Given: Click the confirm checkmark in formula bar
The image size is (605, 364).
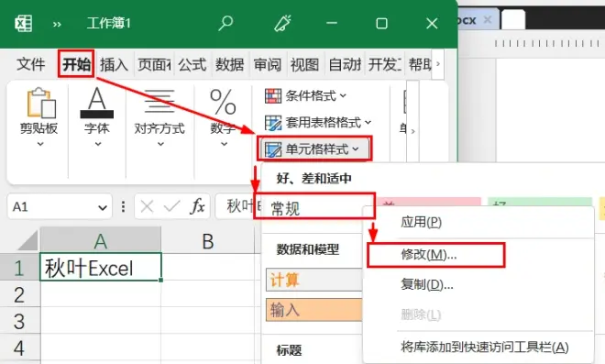Looking at the screenshot, I should [x=171, y=206].
